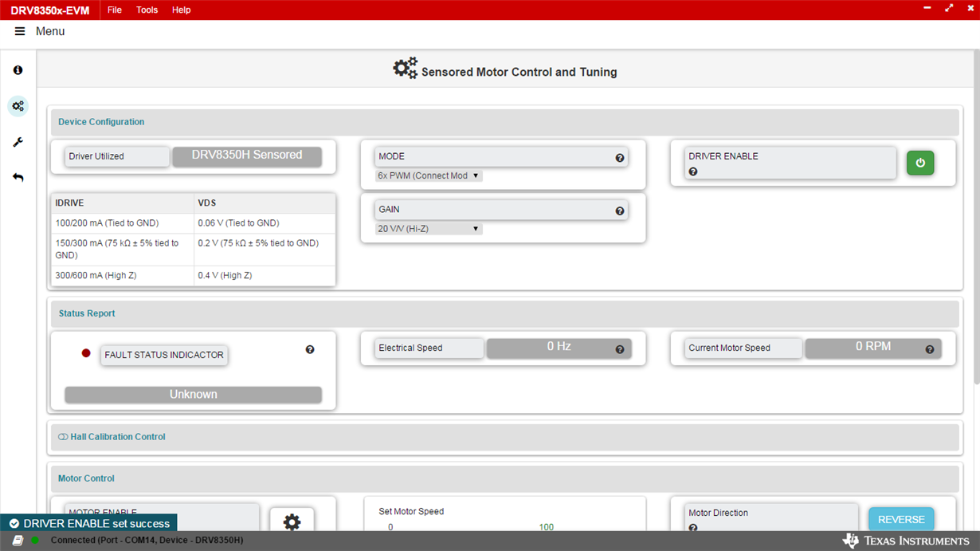Click '150/300 mA' IDRIVE table cell
Image resolution: width=980 pixels, height=551 pixels.
point(123,250)
